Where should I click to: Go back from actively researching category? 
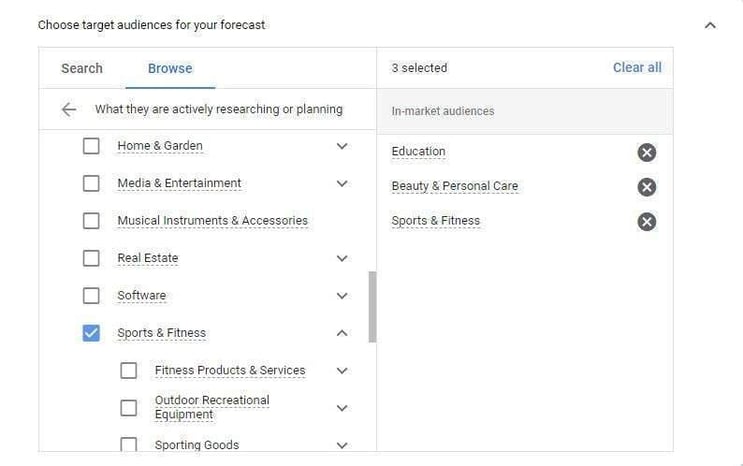[69, 110]
